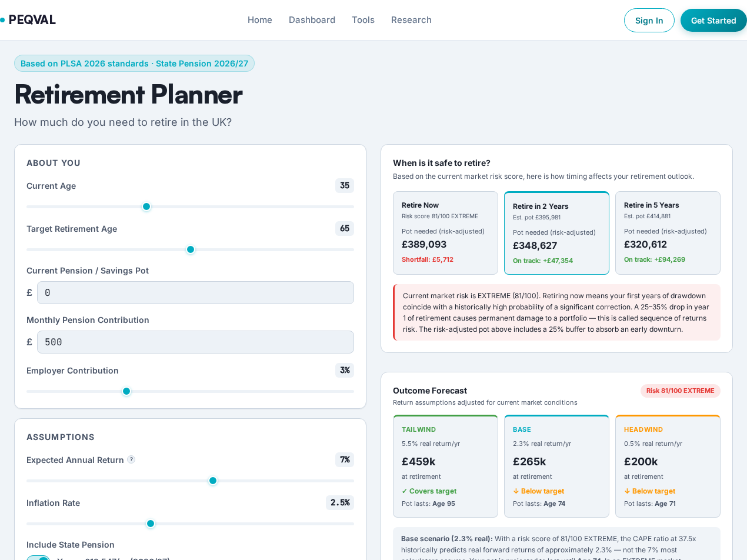Click the On track: +£47,354 text
The image size is (747, 560).
click(543, 261)
